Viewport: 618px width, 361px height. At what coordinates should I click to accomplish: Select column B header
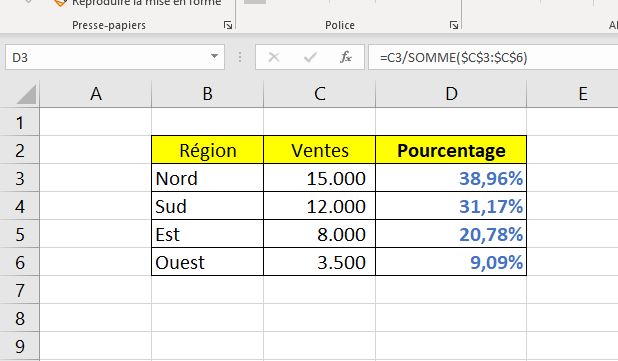tap(207, 94)
